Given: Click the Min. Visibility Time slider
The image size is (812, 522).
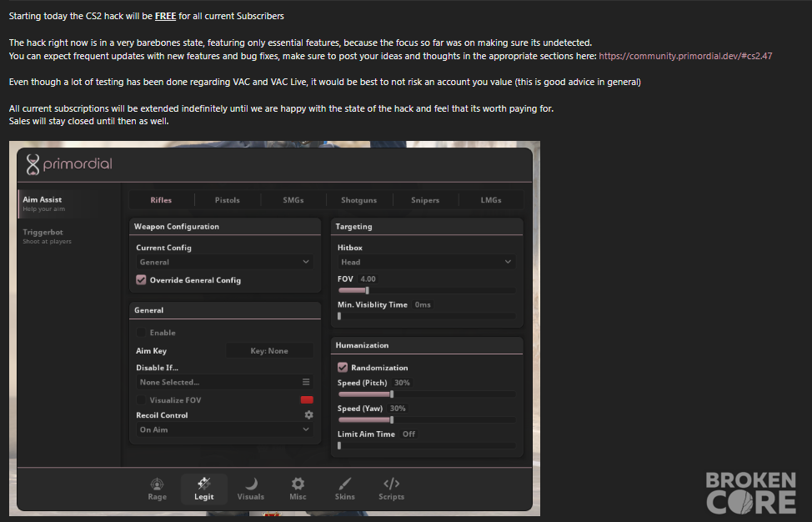Looking at the screenshot, I should (x=426, y=316).
